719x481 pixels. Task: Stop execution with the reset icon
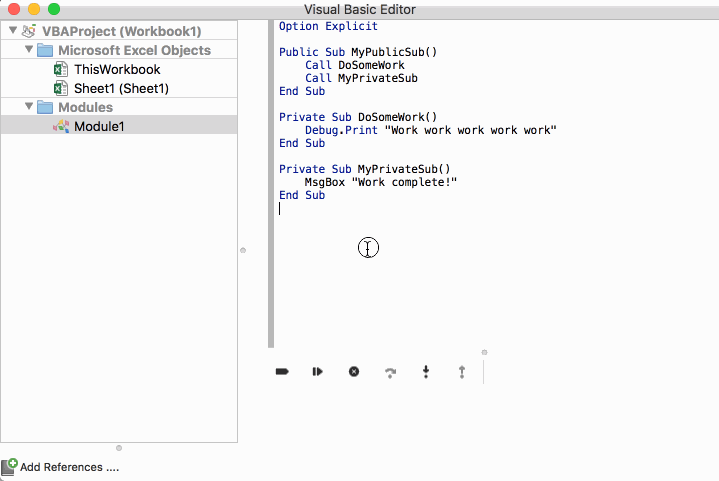tap(354, 371)
